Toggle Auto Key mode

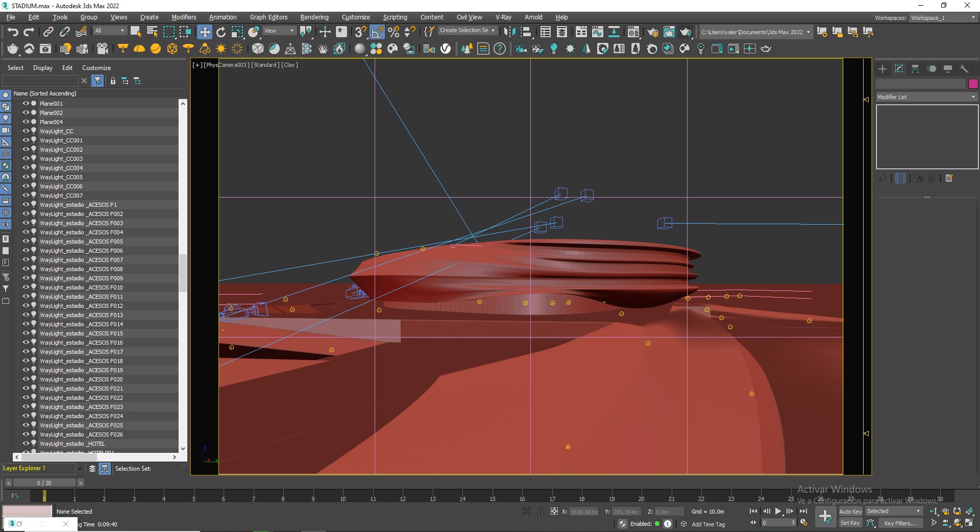[x=850, y=512]
